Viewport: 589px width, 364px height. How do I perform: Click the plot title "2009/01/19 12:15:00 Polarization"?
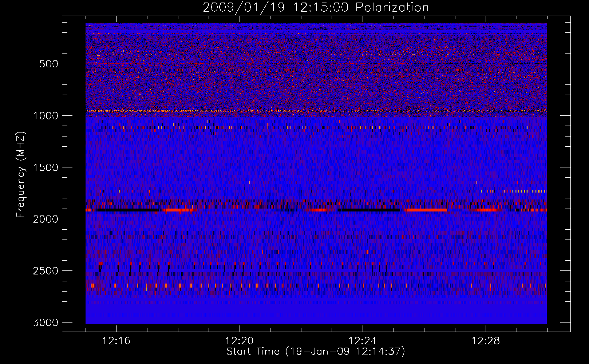click(x=316, y=8)
